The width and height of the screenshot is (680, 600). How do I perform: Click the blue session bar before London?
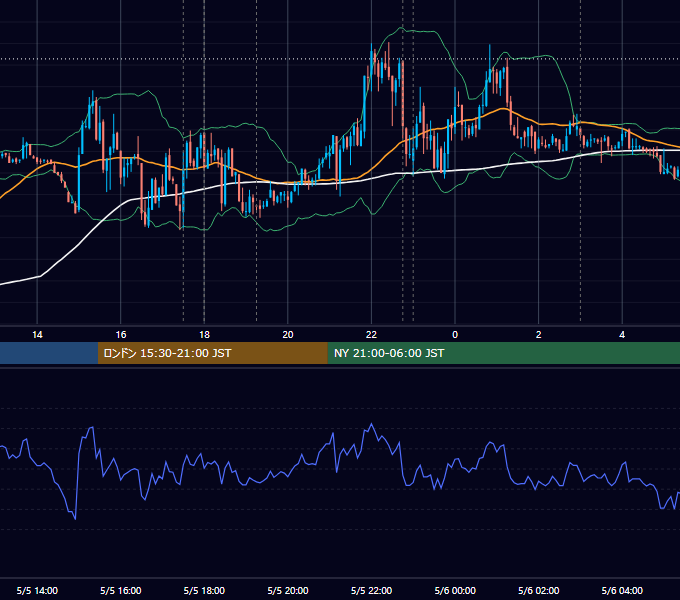49,353
